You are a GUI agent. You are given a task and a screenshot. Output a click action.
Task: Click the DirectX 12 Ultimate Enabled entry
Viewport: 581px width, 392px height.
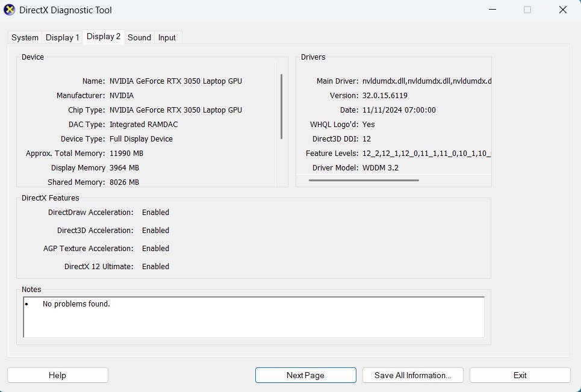(155, 266)
